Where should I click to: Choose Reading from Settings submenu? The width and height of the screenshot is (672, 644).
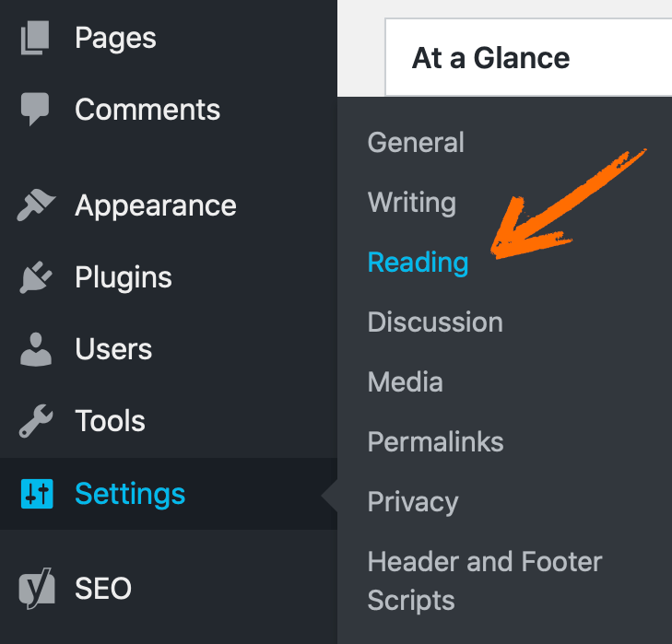[x=418, y=263]
